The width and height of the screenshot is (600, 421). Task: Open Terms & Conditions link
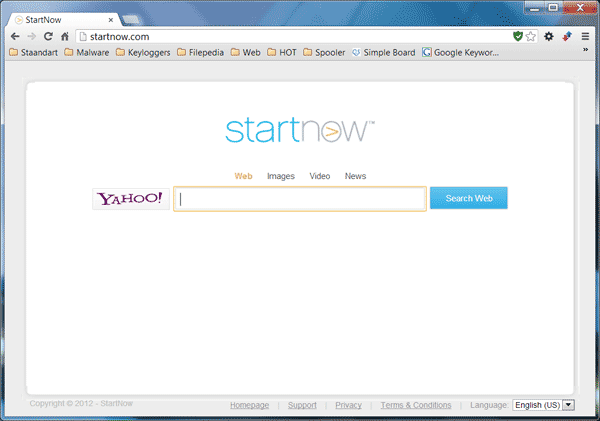(416, 405)
